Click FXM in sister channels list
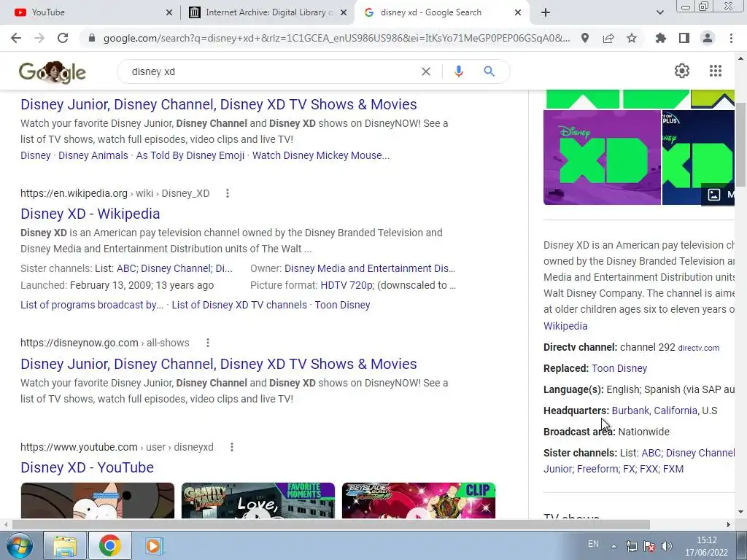Screen dimensions: 747x560 673,469
